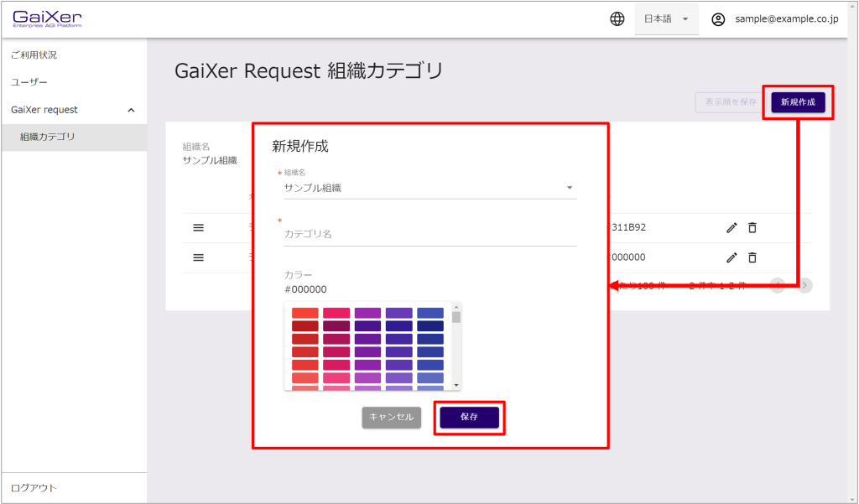Click the drag handle of second category row
Screen dimensions: 859x504
(x=199, y=257)
